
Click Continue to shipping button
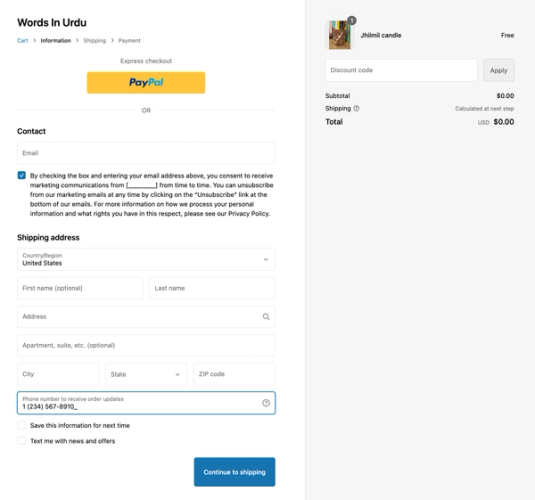[234, 472]
